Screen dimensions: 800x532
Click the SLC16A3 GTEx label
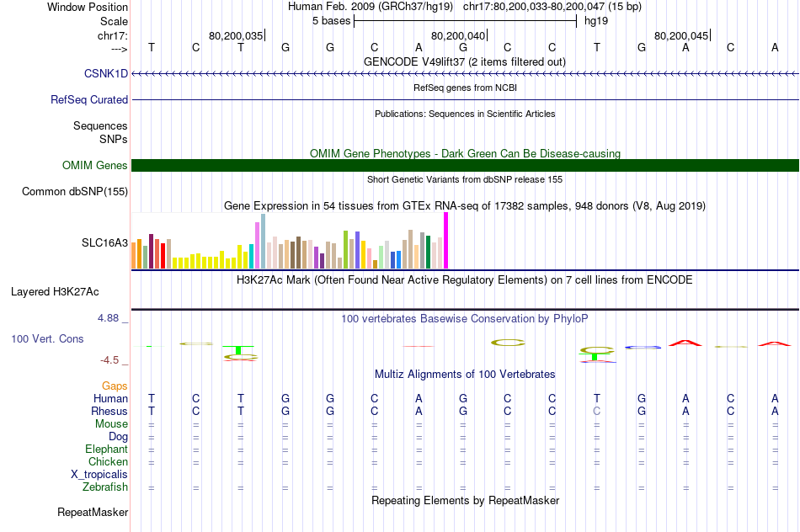105,242
